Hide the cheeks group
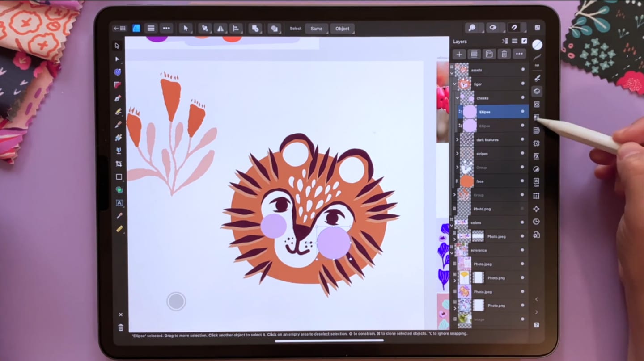The width and height of the screenshot is (644, 361). click(522, 98)
